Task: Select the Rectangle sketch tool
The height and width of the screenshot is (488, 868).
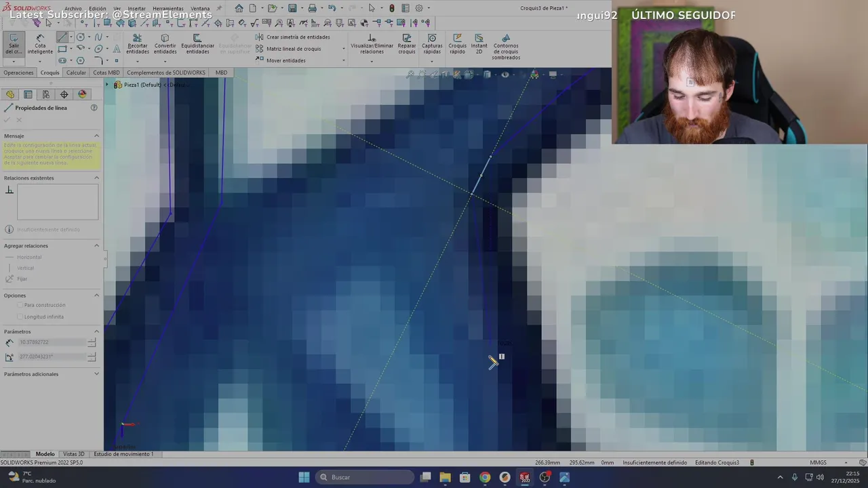Action: [x=62, y=49]
